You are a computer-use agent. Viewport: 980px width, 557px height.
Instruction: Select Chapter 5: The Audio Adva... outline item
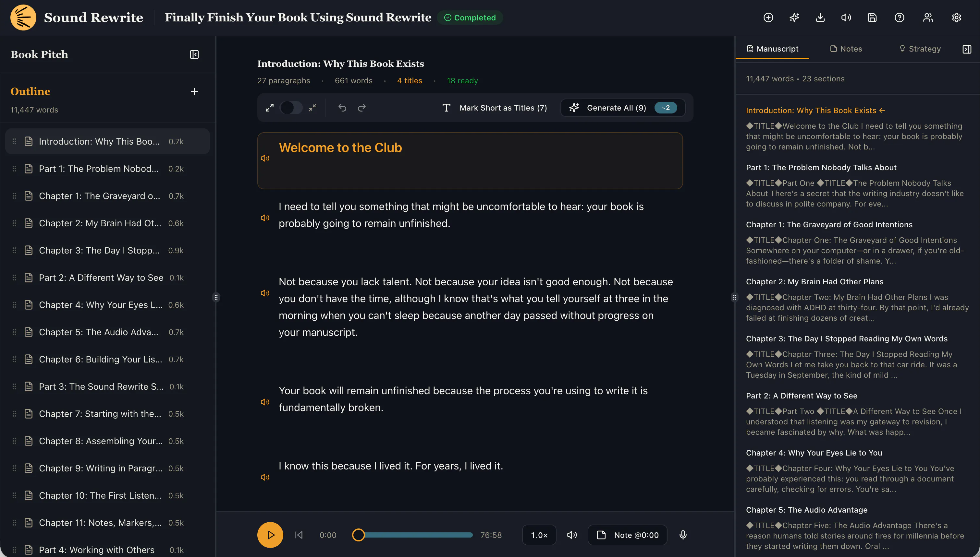click(107, 332)
